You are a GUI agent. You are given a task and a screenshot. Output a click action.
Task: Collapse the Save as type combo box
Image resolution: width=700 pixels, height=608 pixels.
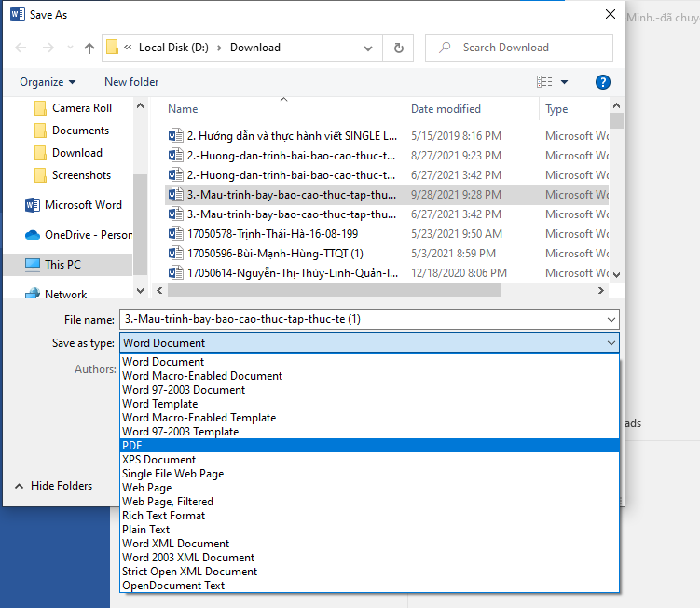[x=611, y=343]
